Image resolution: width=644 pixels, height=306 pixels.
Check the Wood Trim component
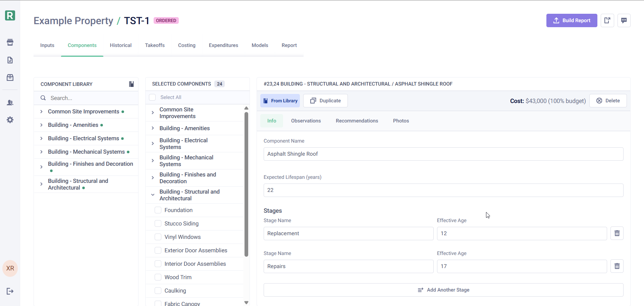(x=158, y=277)
